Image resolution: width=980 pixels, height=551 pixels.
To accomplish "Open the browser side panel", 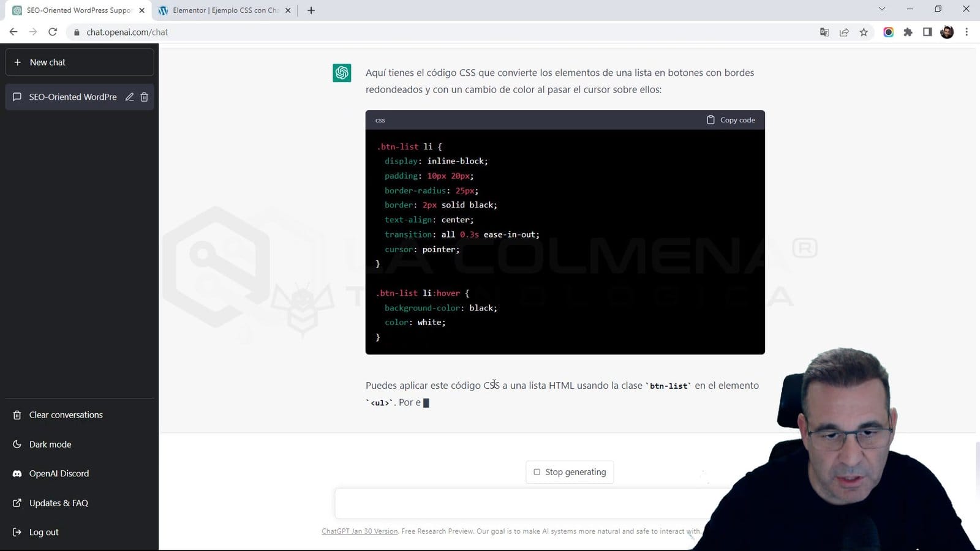I will pyautogui.click(x=927, y=32).
